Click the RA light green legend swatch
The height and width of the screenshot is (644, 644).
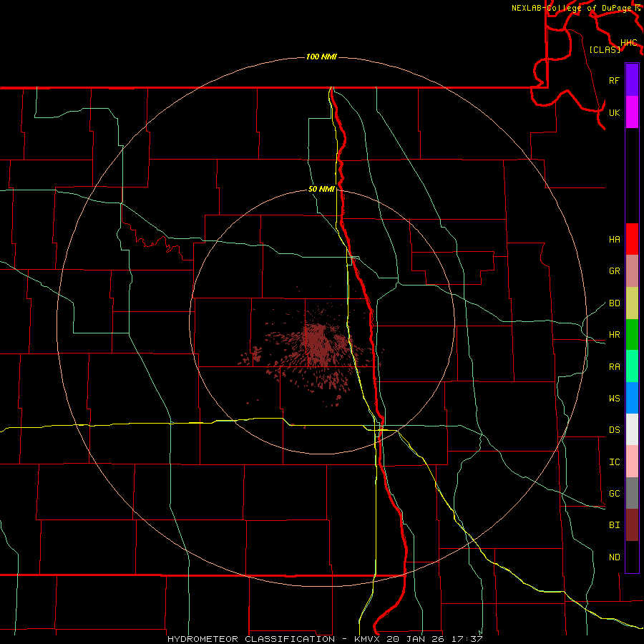click(632, 366)
